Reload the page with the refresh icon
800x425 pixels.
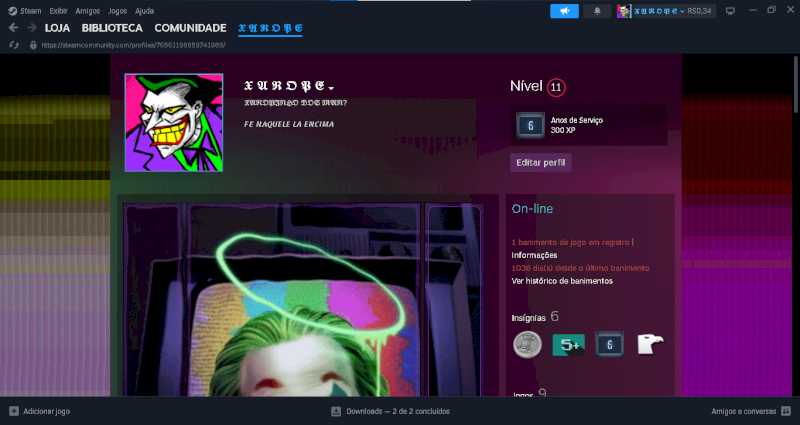pyautogui.click(x=14, y=45)
